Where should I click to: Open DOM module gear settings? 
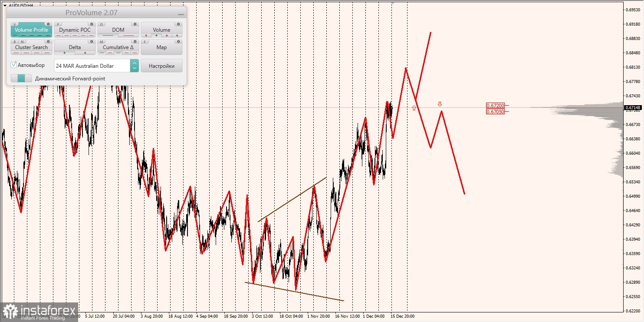click(135, 24)
